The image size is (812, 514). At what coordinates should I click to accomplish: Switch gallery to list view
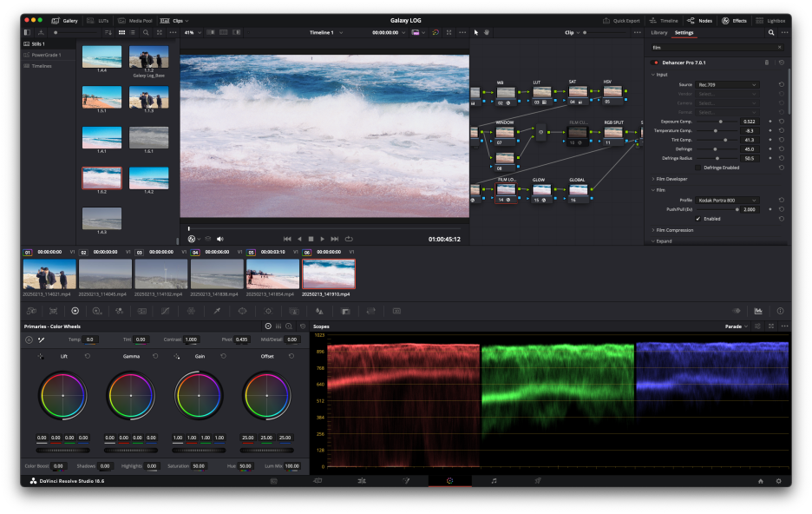click(x=133, y=32)
